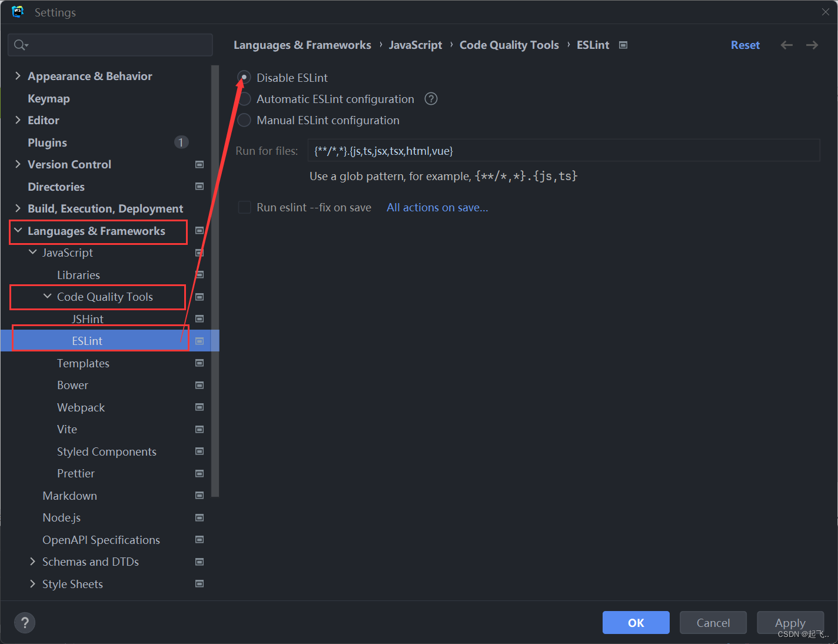Select JSHint in the settings tree
Screen dimensions: 838x644
pyautogui.click(x=87, y=318)
